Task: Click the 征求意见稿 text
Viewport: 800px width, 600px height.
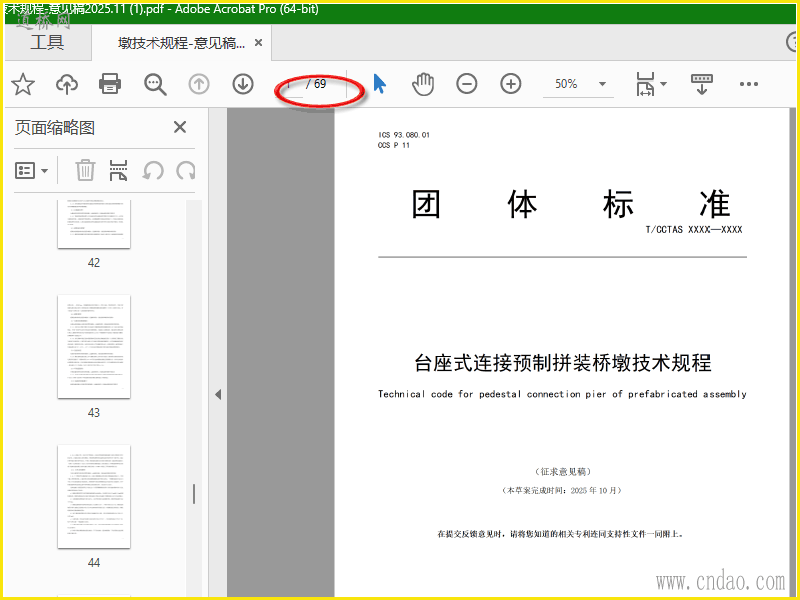Action: coord(563,471)
